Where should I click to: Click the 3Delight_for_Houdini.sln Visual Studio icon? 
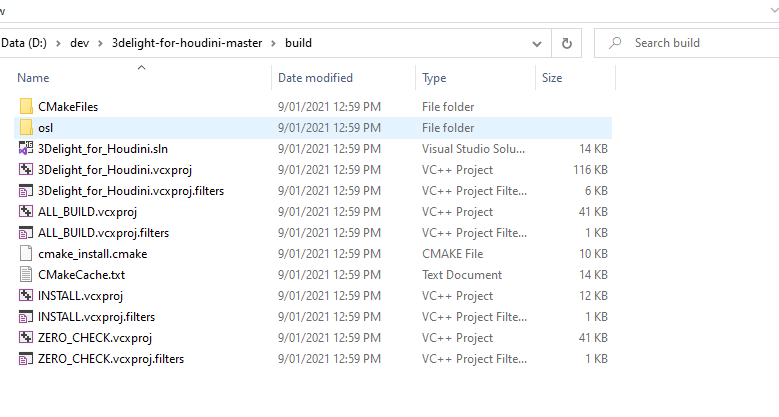click(27, 149)
